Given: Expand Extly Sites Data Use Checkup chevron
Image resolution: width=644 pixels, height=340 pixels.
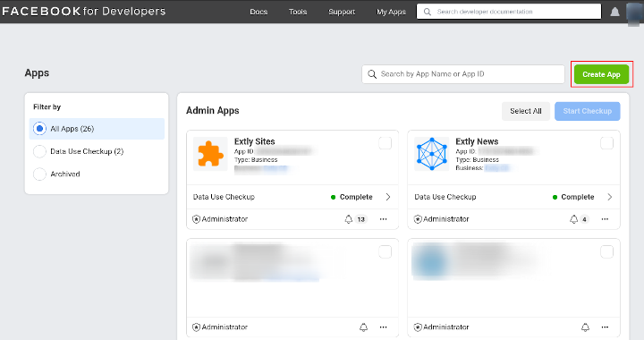Looking at the screenshot, I should pyautogui.click(x=388, y=197).
